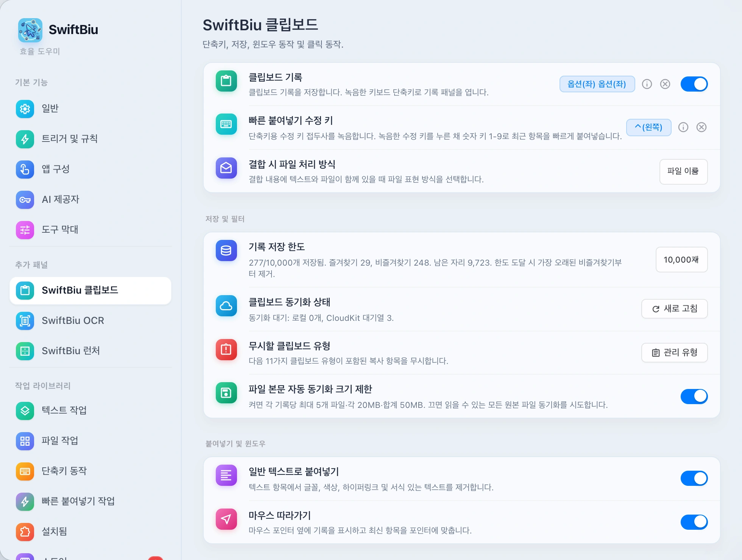Screen dimensions: 742x560
Task: Click the AI 제공자 label
Action: [x=61, y=199]
